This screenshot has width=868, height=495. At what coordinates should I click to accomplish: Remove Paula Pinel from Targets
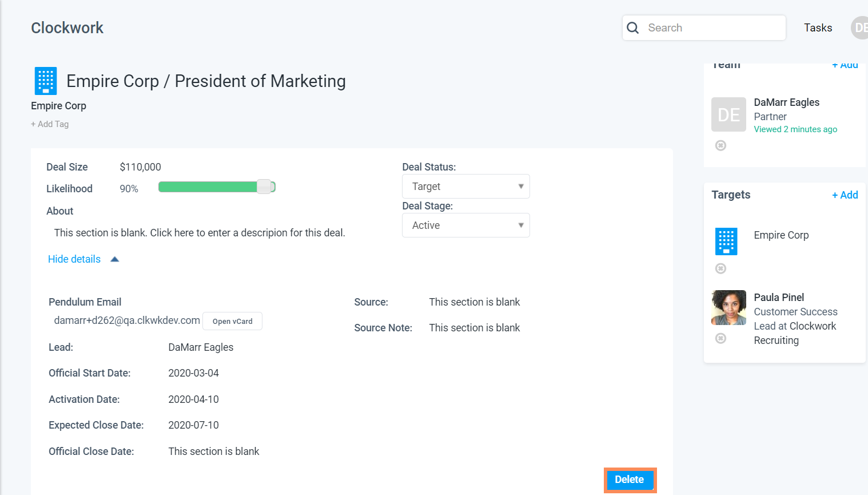(720, 338)
